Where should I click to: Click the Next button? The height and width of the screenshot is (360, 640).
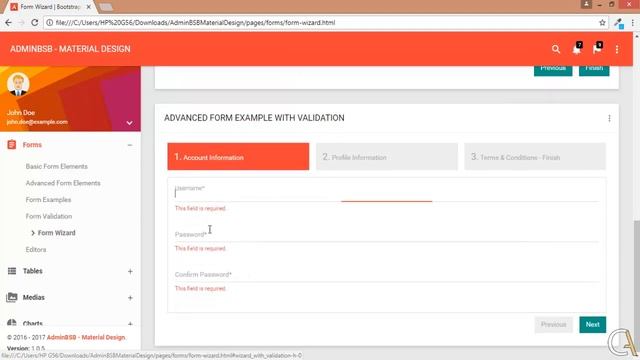click(x=592, y=324)
